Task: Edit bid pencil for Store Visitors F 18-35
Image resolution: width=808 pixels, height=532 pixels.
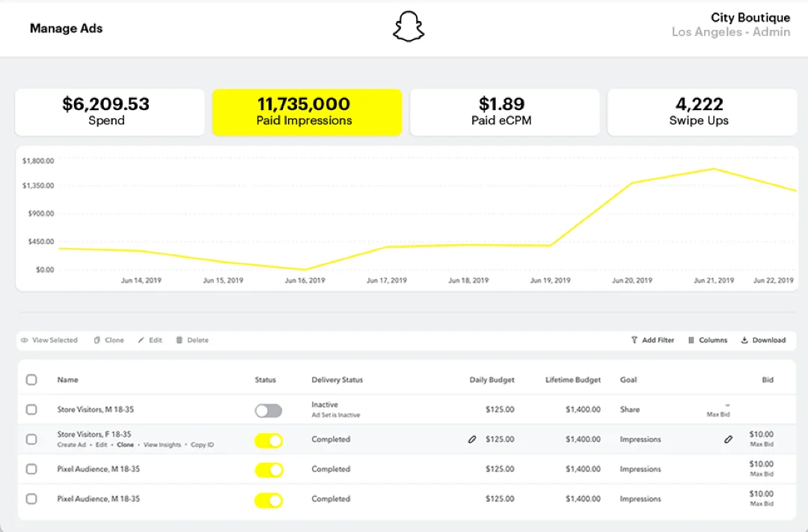Action: click(728, 439)
